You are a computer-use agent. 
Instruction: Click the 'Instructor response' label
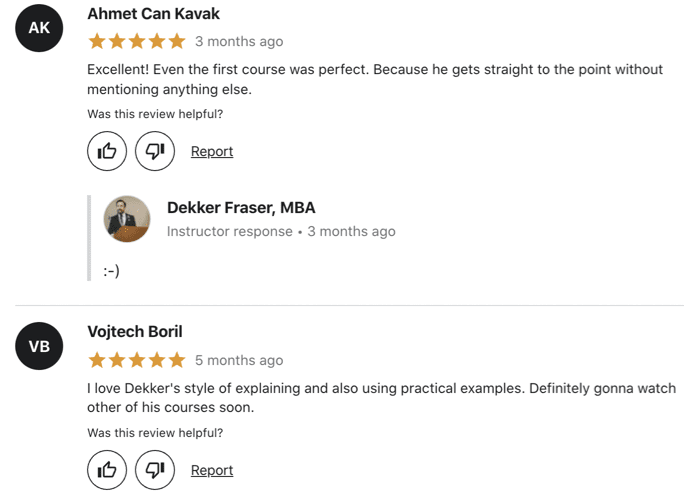230,231
